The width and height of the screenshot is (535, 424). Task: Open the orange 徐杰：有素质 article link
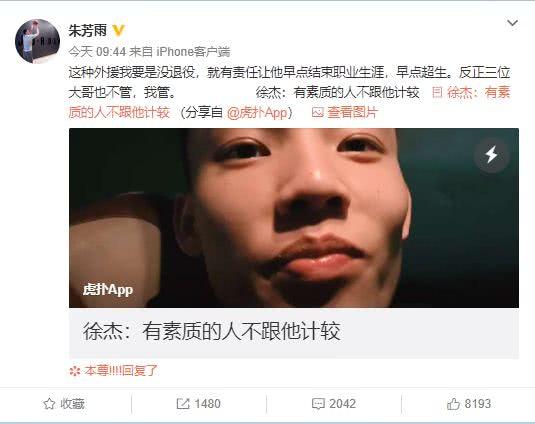(x=478, y=92)
